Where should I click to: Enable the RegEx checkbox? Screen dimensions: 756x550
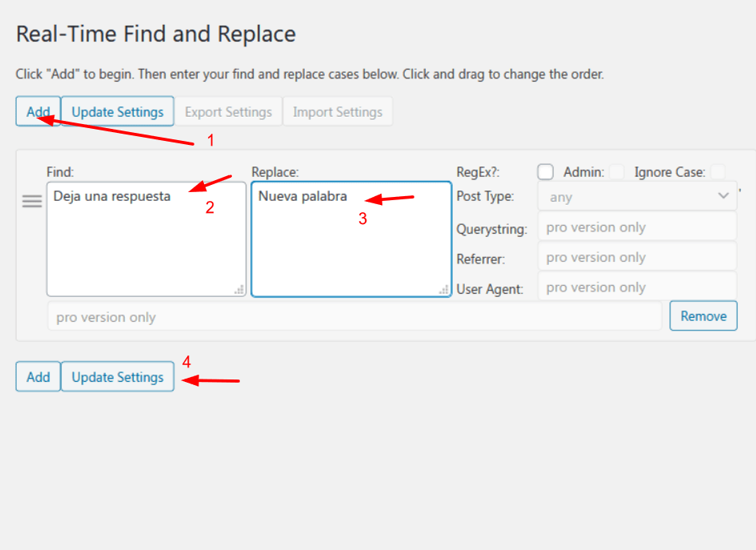(x=546, y=172)
